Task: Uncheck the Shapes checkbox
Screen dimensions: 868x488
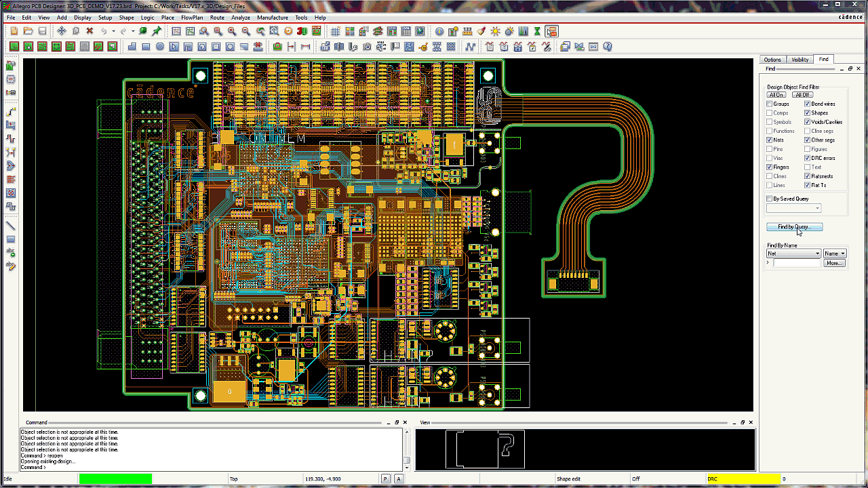Action: click(808, 113)
